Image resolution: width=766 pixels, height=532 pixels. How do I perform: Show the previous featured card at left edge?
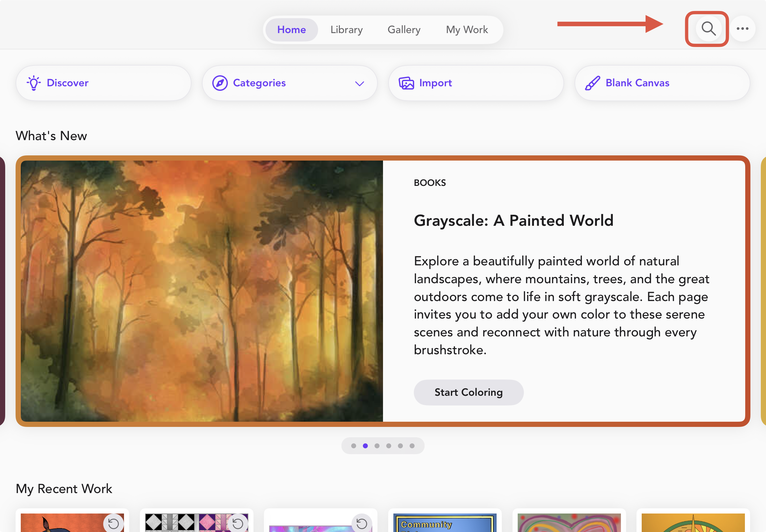point(2,291)
